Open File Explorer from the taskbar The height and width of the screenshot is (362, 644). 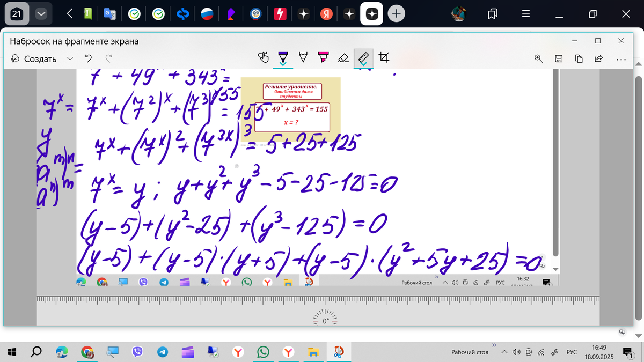point(313,352)
